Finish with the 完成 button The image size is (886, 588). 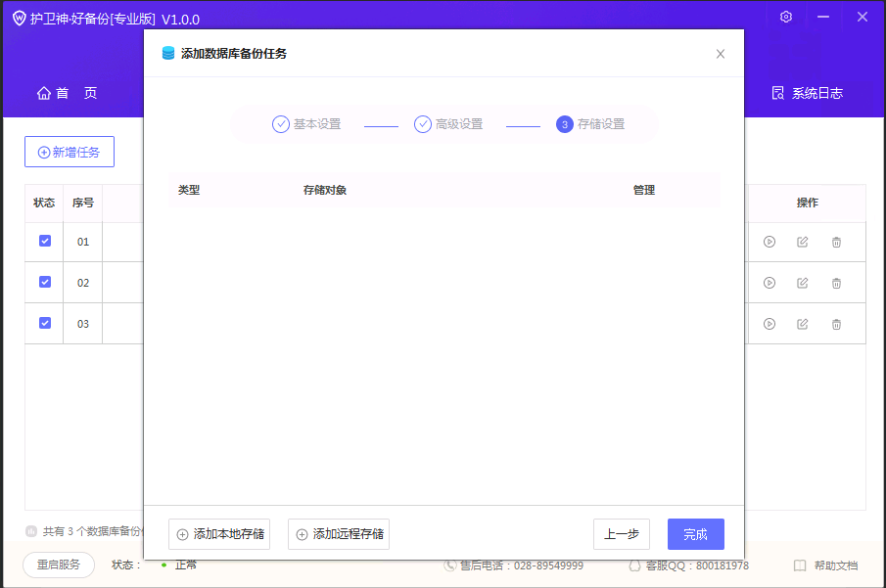695,534
